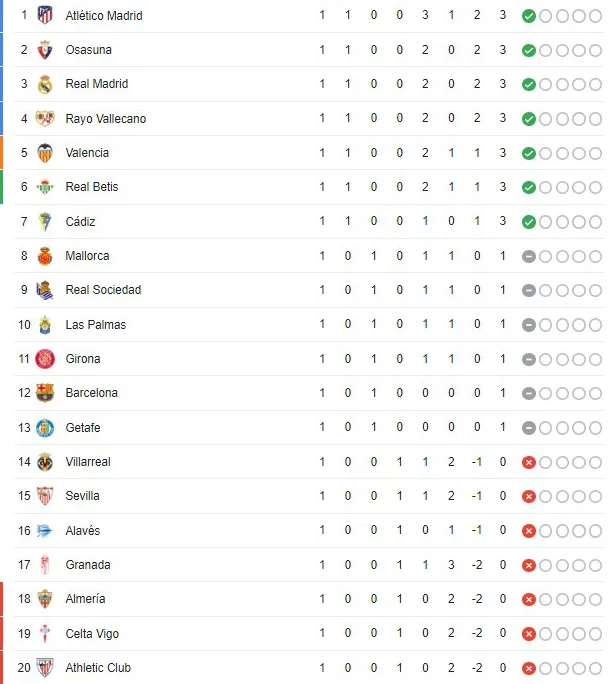
Task: Click Celta Vigo's red loss indicator
Action: point(529,633)
